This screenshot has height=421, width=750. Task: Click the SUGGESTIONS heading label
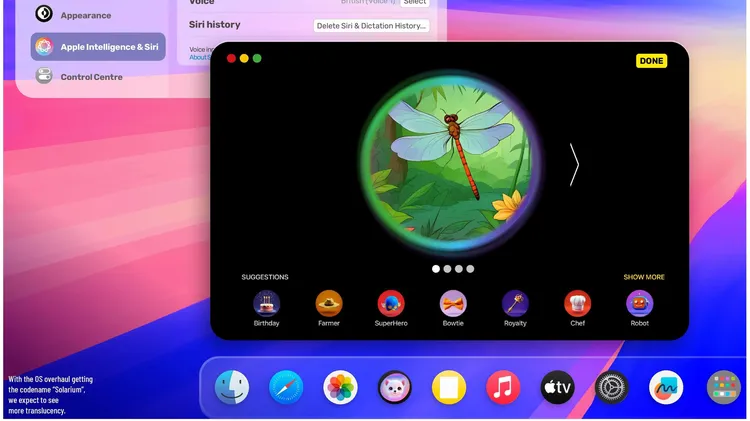click(265, 277)
